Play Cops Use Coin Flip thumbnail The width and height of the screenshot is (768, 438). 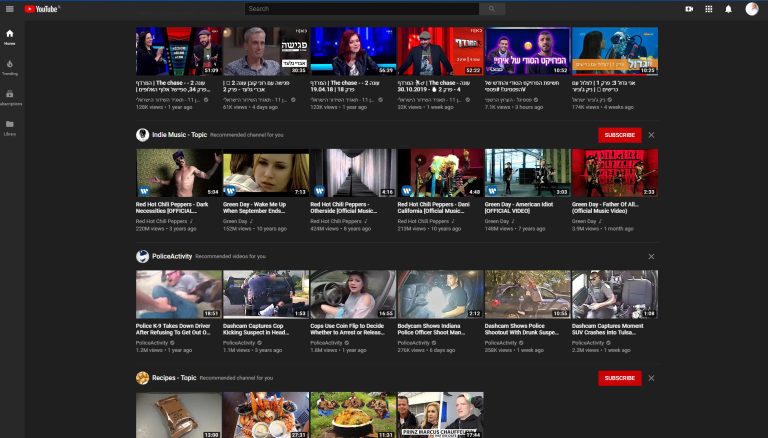tap(353, 294)
